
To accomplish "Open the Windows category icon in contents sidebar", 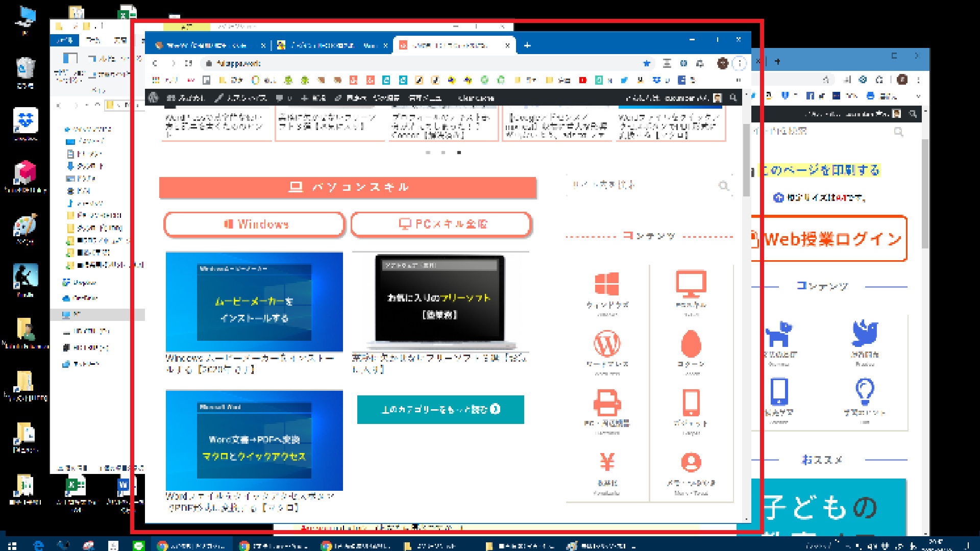I will pos(607,284).
